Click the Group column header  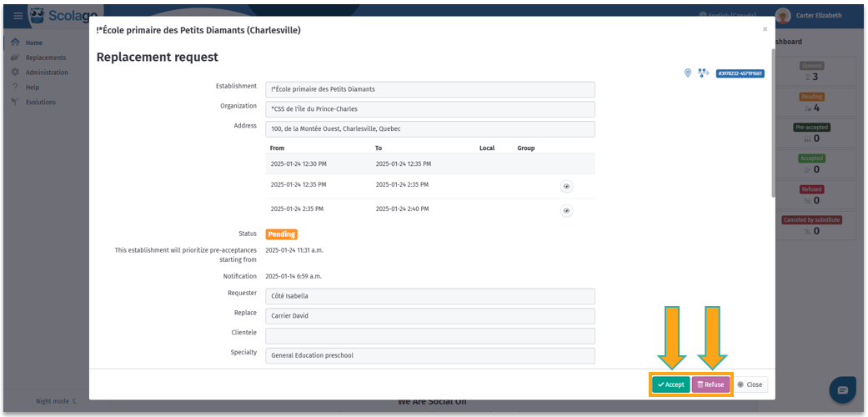coord(526,148)
